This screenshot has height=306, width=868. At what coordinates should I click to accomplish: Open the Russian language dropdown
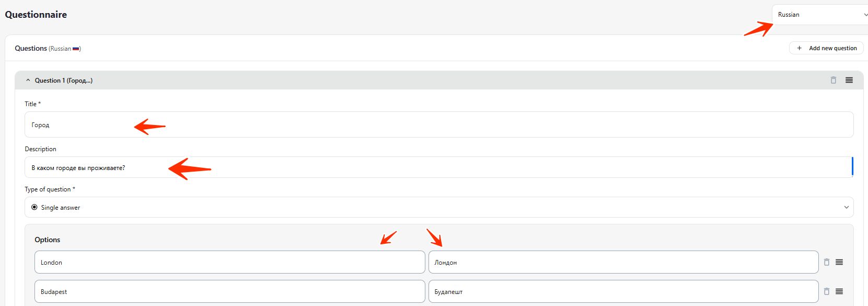coord(819,15)
